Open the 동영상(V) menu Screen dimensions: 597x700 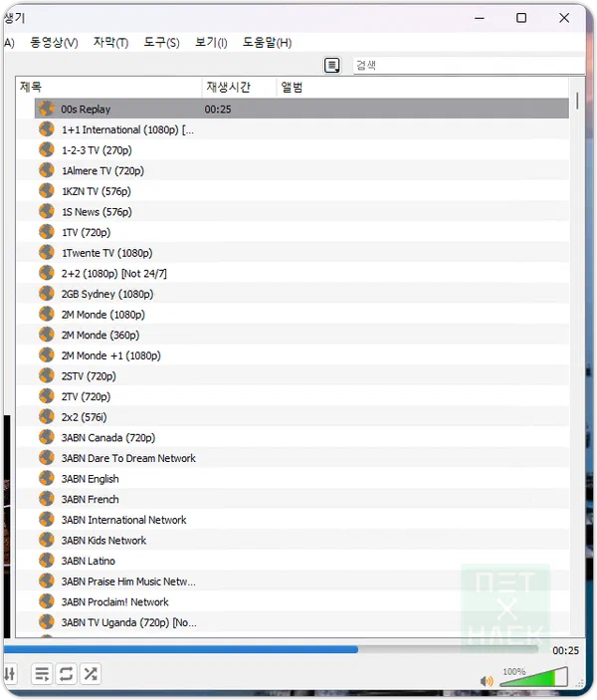pyautogui.click(x=54, y=43)
